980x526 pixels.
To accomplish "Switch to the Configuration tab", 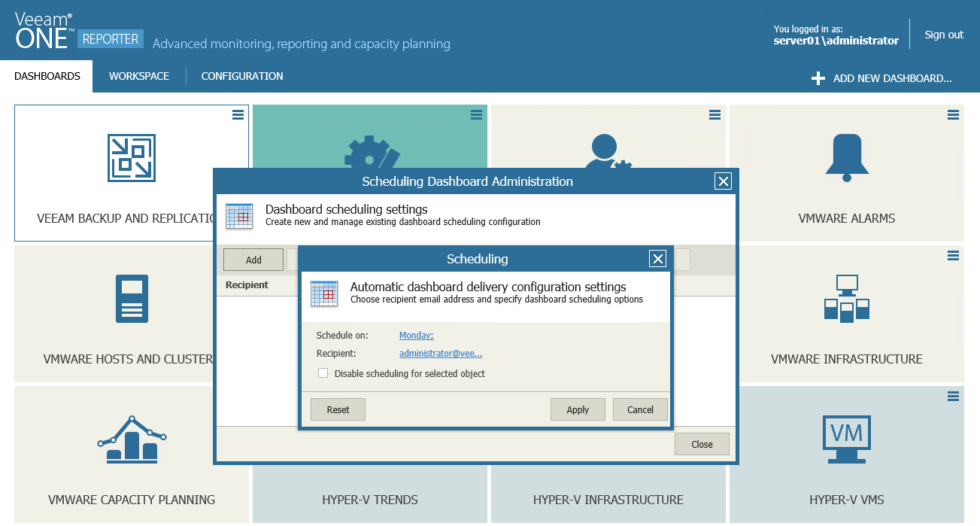I will click(x=242, y=76).
